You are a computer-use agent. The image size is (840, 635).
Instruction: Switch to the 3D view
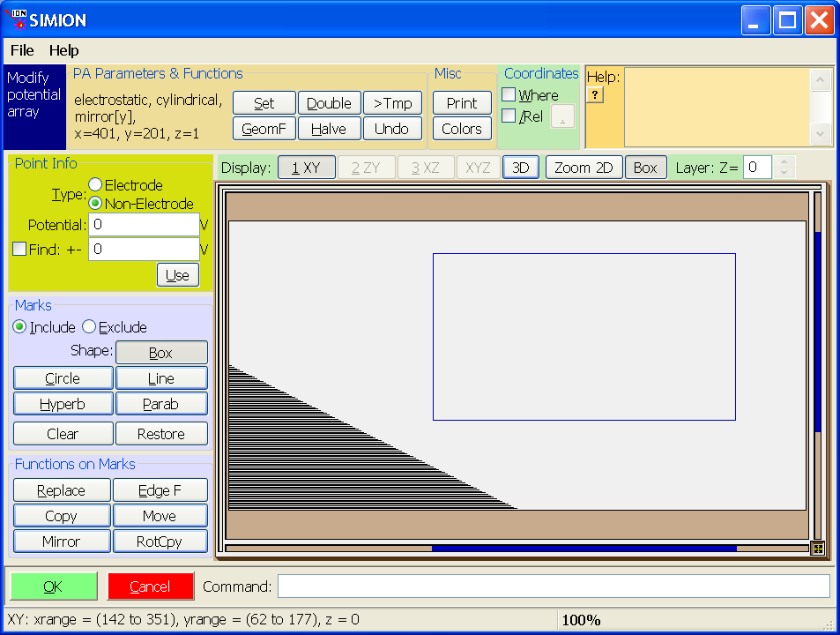tap(521, 168)
